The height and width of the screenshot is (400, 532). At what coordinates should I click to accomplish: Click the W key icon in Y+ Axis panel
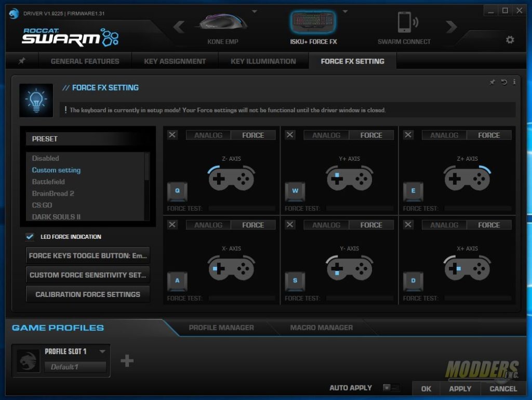pos(295,191)
